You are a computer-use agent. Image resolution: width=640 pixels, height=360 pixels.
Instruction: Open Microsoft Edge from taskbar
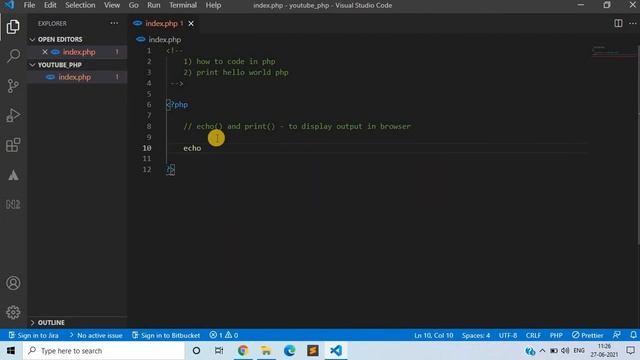pyautogui.click(x=289, y=351)
